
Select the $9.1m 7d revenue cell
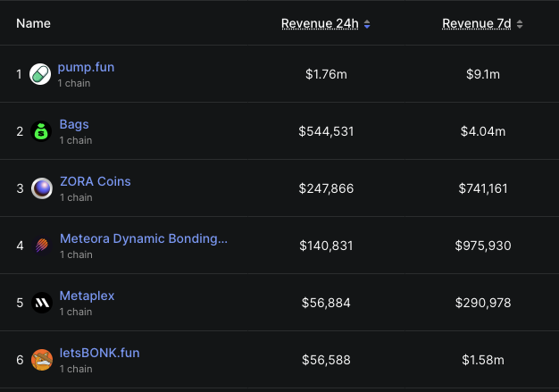click(483, 74)
